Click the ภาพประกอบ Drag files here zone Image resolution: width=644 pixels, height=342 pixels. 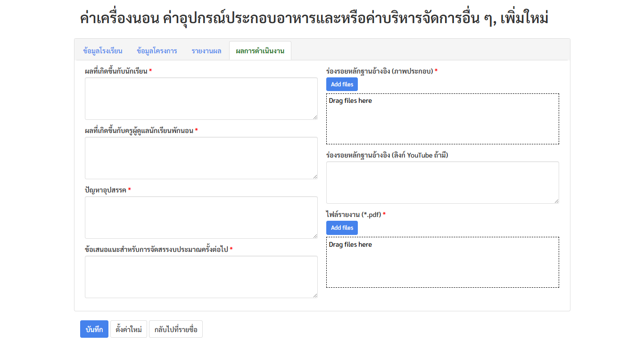(x=442, y=119)
